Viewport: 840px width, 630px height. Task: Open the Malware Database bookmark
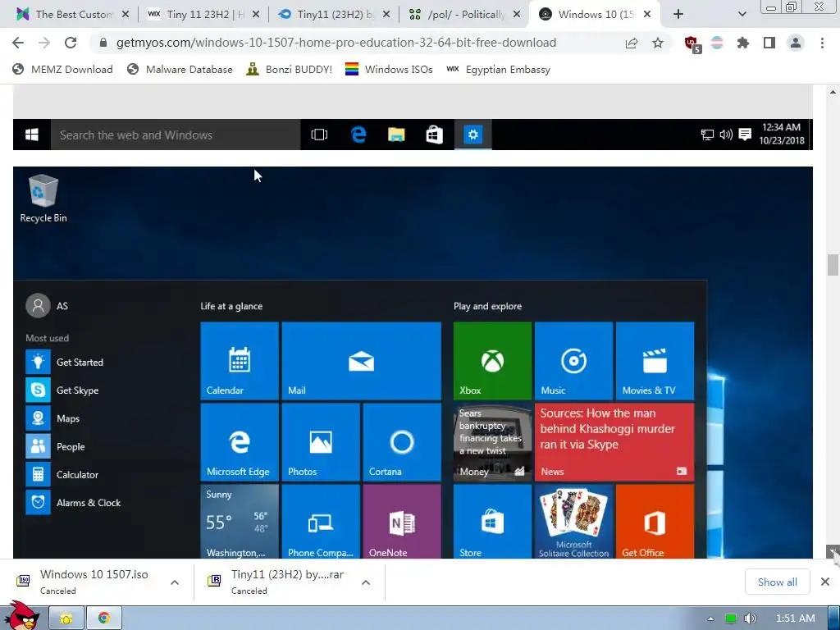click(180, 70)
